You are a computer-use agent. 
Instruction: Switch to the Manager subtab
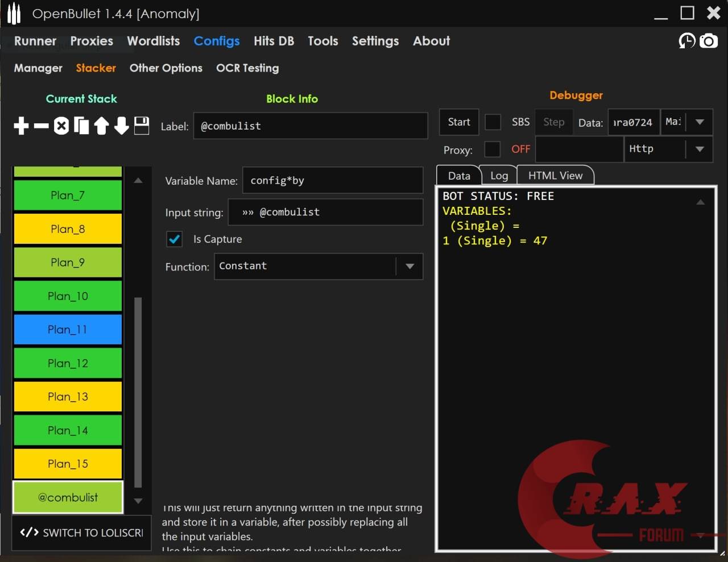pyautogui.click(x=38, y=68)
